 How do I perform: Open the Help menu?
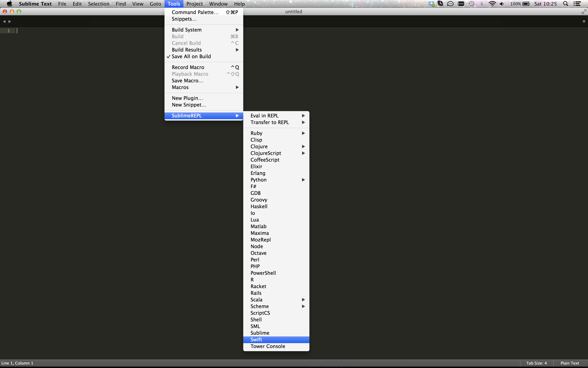(239, 4)
